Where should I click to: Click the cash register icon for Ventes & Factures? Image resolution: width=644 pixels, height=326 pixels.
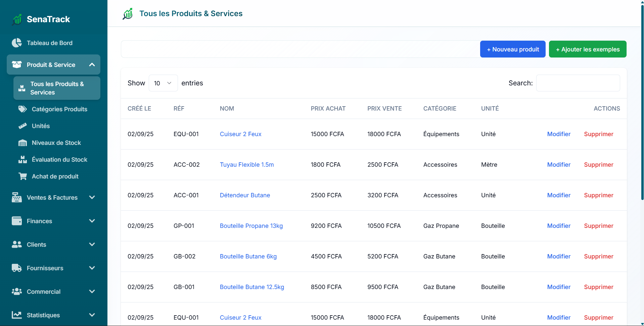click(16, 198)
